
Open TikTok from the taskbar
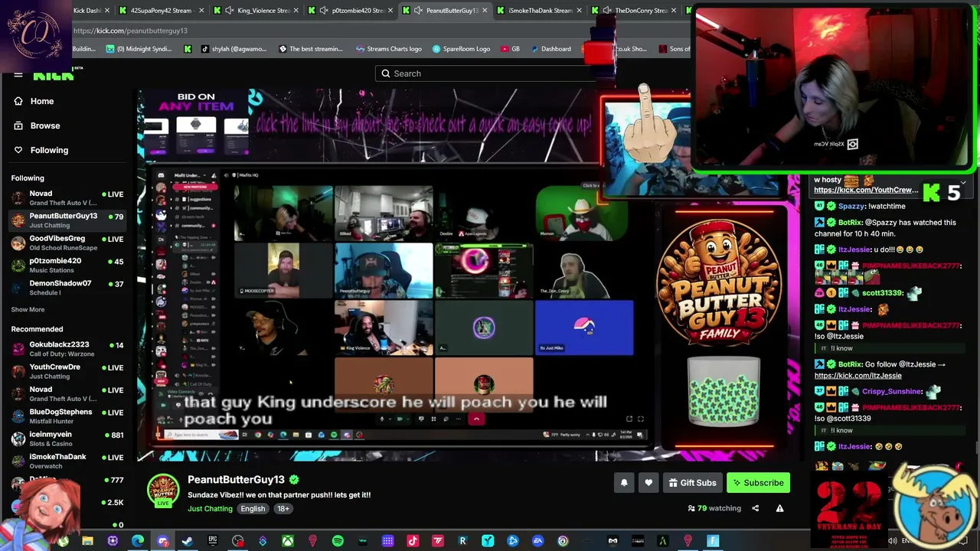pyautogui.click(x=413, y=541)
